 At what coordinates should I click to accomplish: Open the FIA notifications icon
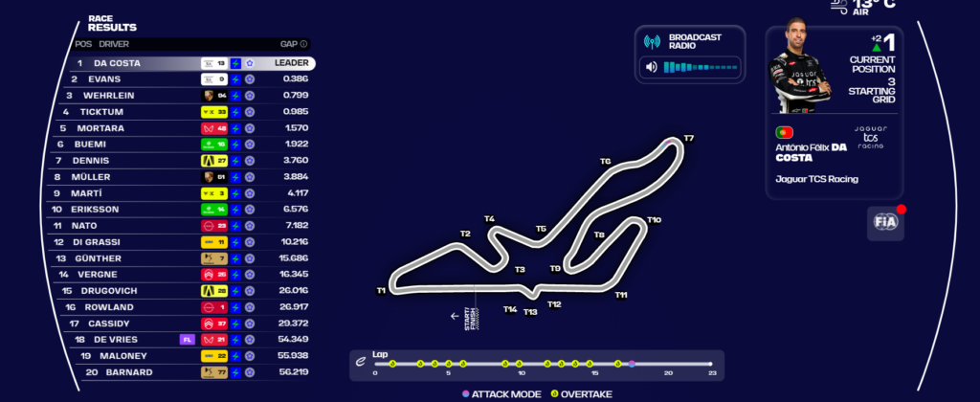884,221
